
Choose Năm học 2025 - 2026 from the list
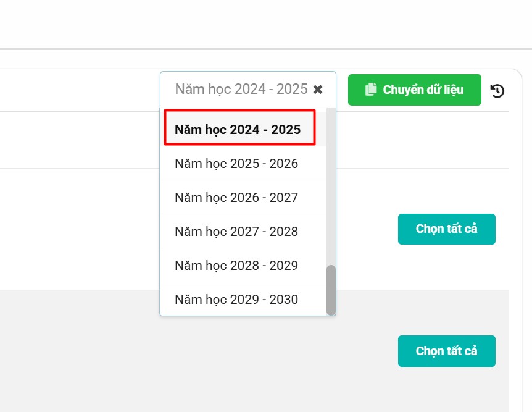pyautogui.click(x=236, y=164)
